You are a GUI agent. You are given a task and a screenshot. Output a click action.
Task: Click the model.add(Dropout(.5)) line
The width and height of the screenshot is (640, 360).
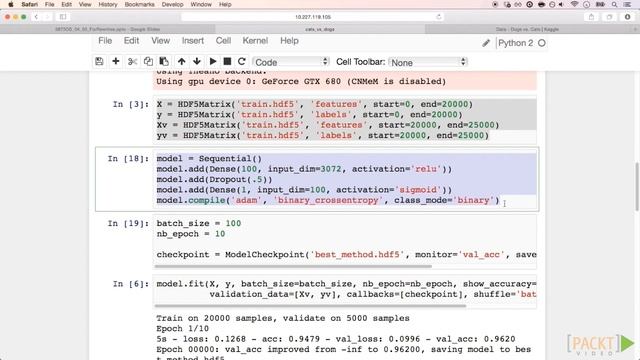pyautogui.click(x=214, y=180)
